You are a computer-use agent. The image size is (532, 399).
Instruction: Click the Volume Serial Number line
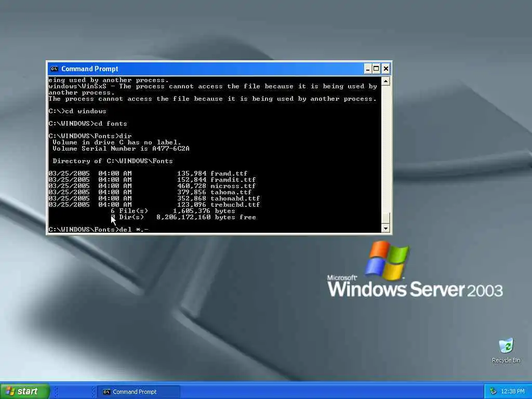tap(121, 149)
